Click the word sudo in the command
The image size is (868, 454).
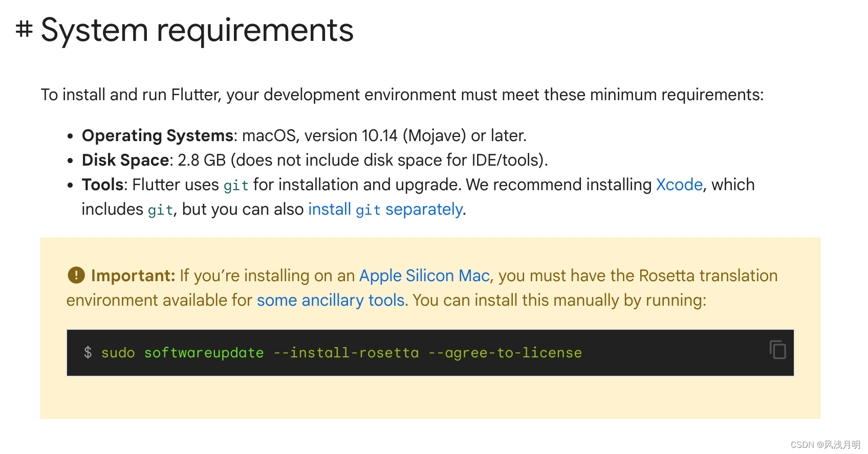[118, 353]
